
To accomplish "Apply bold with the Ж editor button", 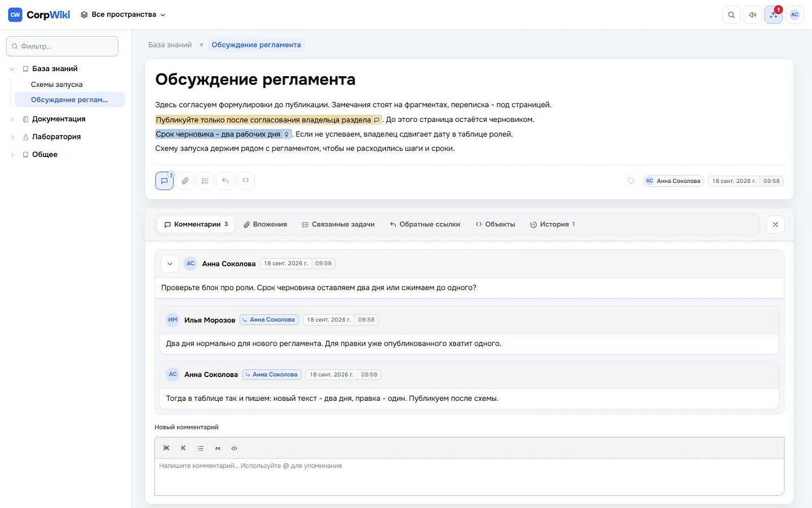I will [166, 448].
